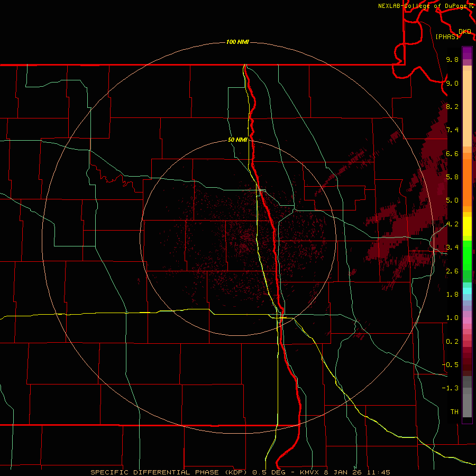
Task: Click the 5.8 scale value
Action: click(452, 177)
